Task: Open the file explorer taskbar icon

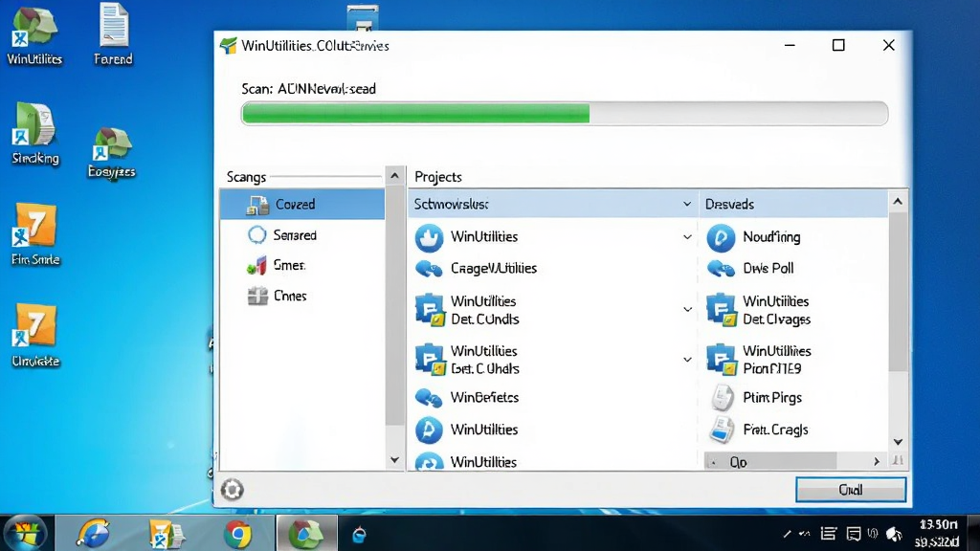Action: click(x=166, y=534)
